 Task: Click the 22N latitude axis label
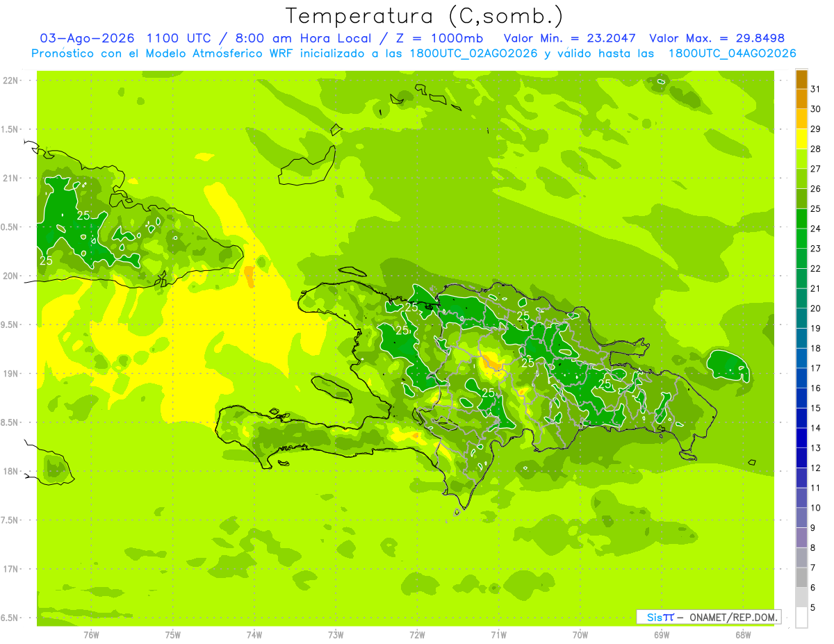coord(11,81)
